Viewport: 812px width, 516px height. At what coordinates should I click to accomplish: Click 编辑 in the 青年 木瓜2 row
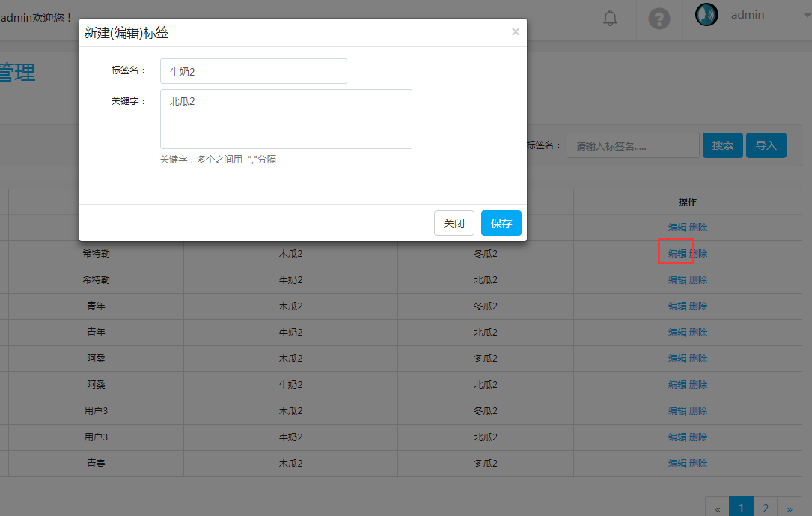(677, 306)
